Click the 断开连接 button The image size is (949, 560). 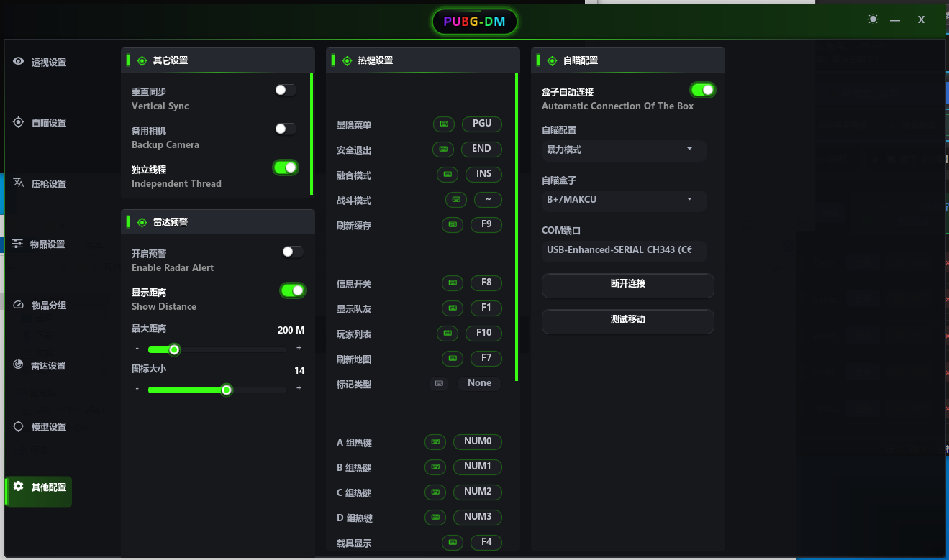[x=628, y=284]
